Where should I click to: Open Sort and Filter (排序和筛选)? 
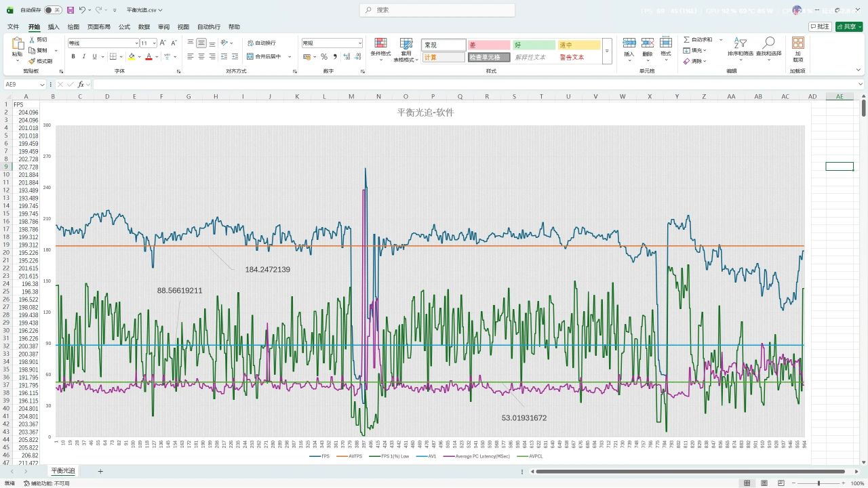[x=740, y=47]
